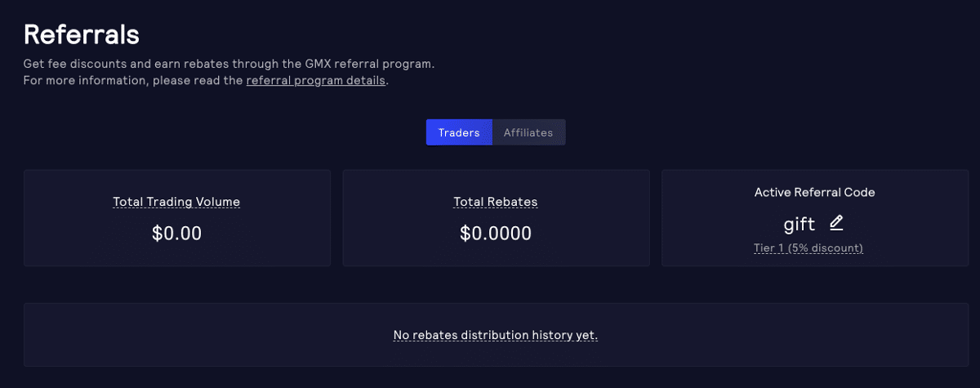Click the $0.0000 rebates value
Viewport: 980px width, 388px height.
(496, 234)
